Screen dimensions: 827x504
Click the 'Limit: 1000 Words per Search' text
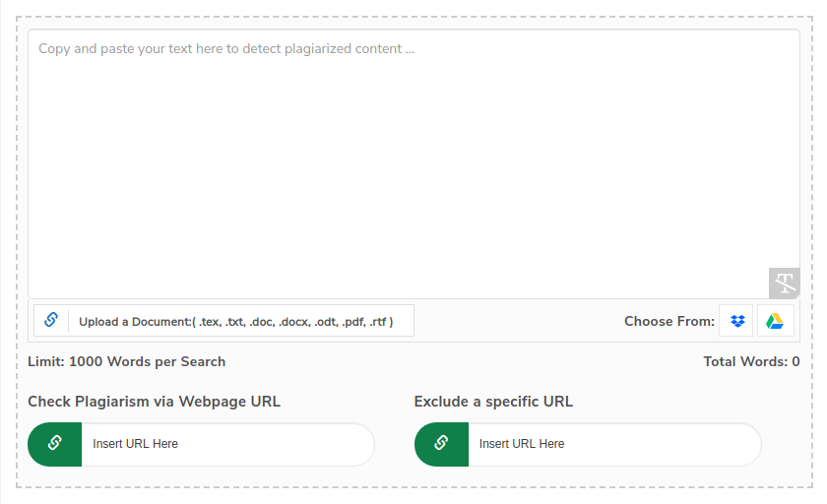point(127,361)
